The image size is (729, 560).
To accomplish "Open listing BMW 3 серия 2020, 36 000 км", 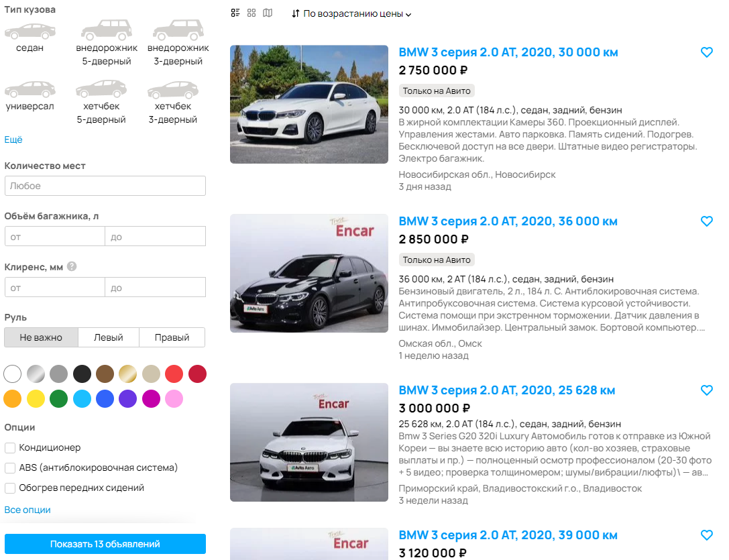I will pyautogui.click(x=508, y=221).
